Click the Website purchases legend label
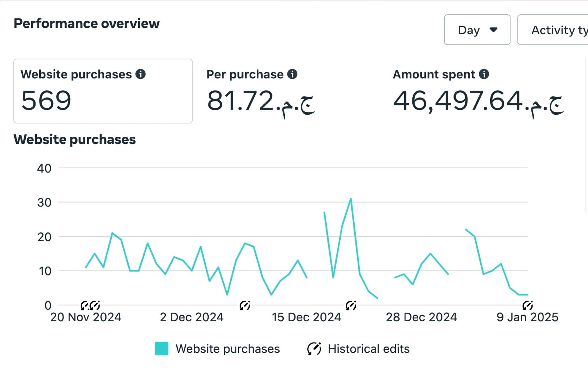Viewport: 588px width, 369px height. [228, 349]
